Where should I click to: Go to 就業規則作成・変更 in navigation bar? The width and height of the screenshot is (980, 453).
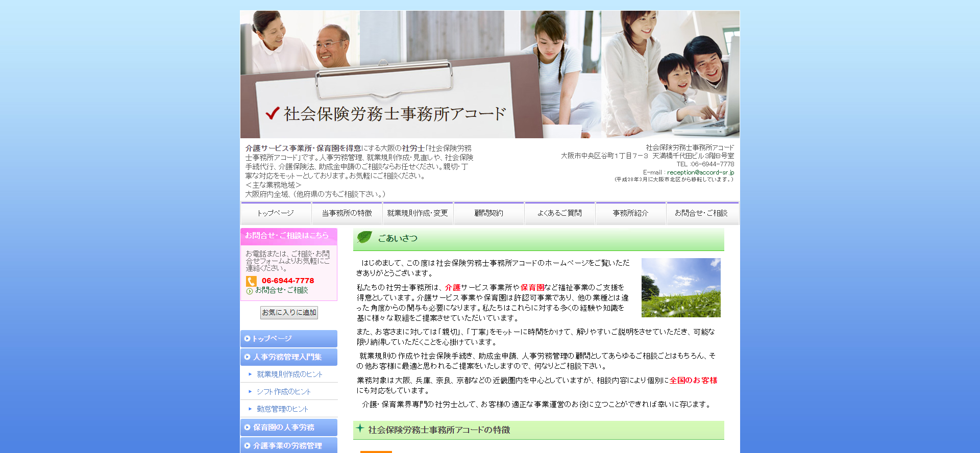point(418,213)
